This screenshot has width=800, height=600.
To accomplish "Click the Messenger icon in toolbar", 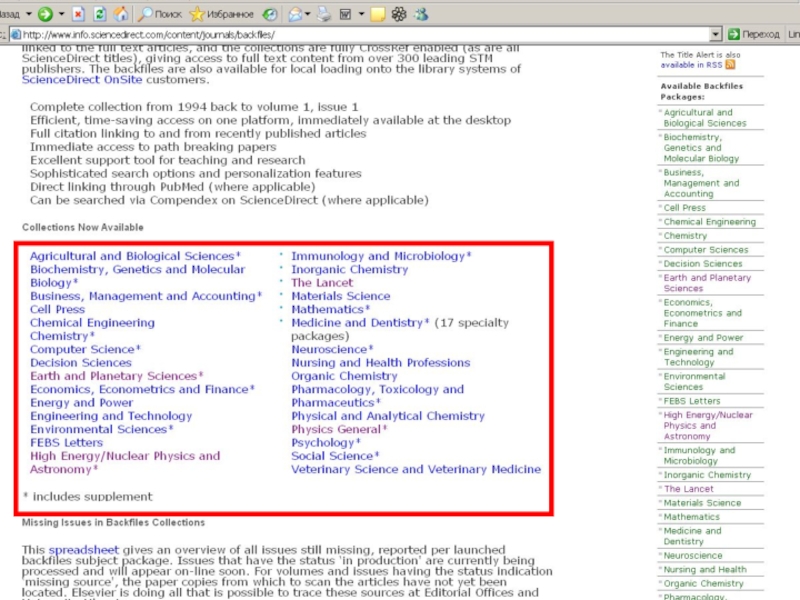I will coord(421,14).
